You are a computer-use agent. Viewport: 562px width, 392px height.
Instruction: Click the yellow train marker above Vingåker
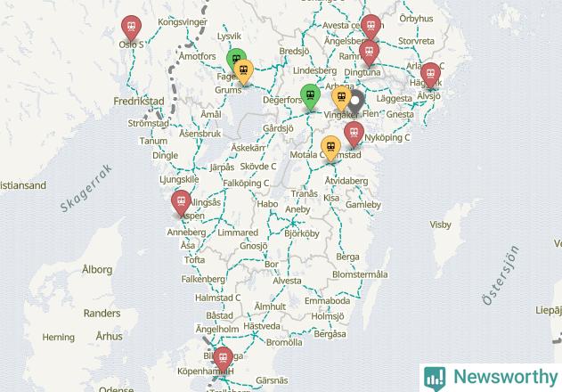point(342,97)
